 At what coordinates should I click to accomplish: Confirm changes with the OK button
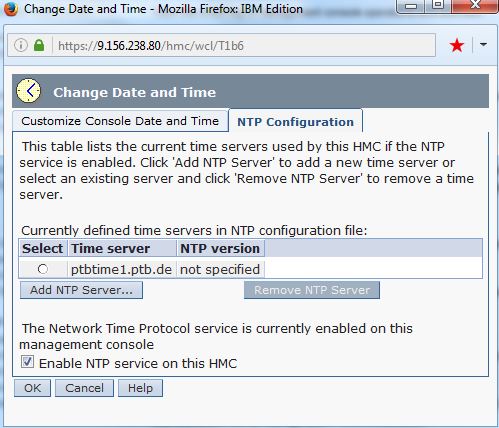[x=32, y=388]
